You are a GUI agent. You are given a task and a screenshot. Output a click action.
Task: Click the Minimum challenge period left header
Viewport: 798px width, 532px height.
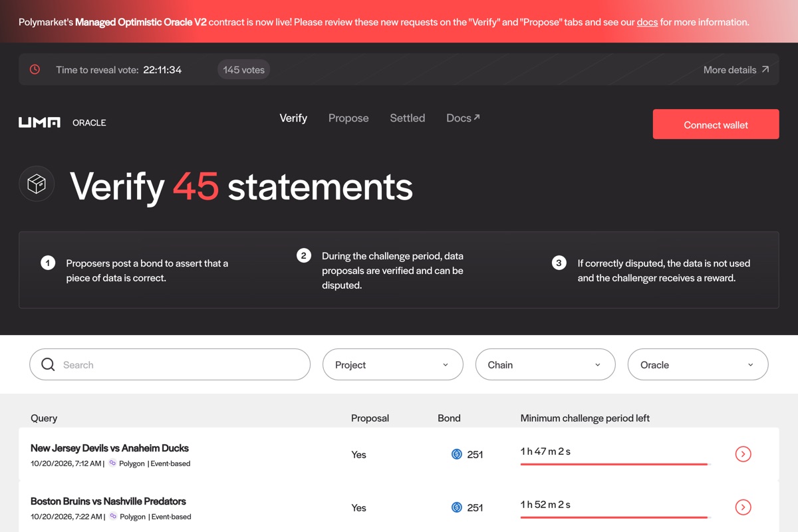[x=585, y=418]
